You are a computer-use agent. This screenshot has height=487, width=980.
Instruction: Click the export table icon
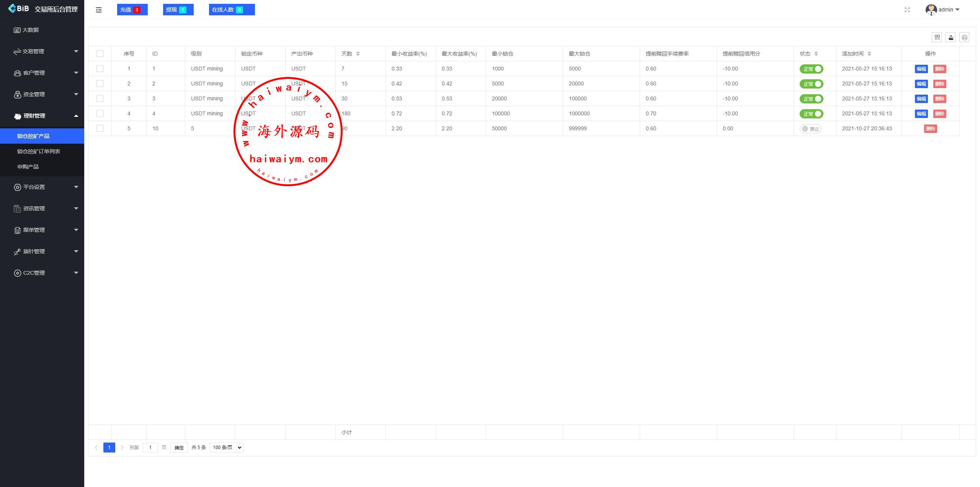tap(951, 37)
